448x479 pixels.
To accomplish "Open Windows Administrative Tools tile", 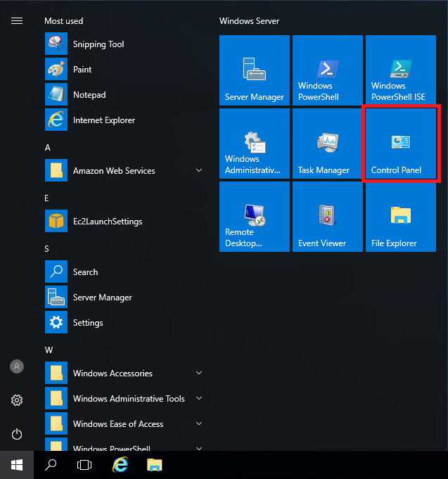I will tap(254, 144).
